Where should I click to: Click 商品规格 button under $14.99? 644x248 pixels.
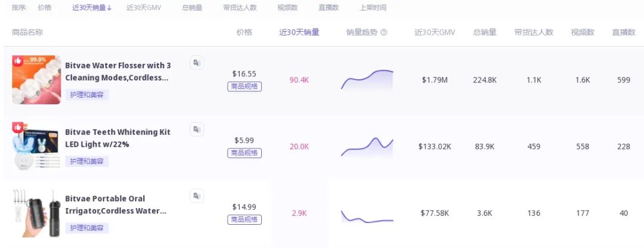(x=244, y=219)
